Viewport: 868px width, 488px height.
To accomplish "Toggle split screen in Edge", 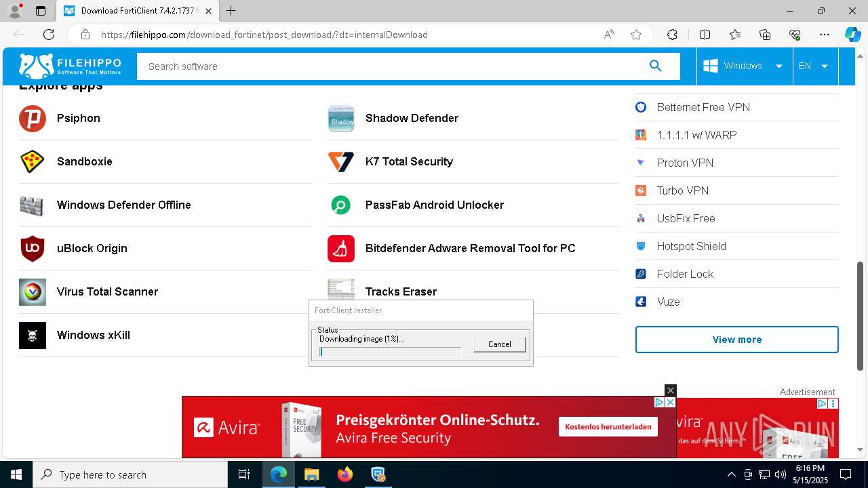I will (705, 35).
